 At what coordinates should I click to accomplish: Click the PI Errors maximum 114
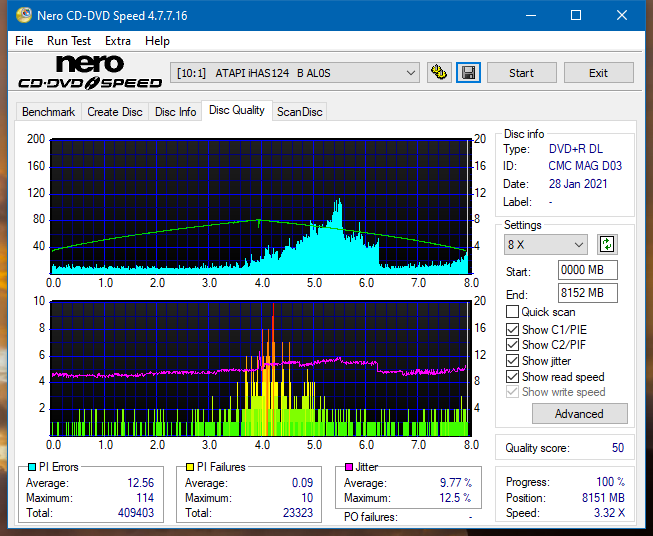pyautogui.click(x=145, y=498)
